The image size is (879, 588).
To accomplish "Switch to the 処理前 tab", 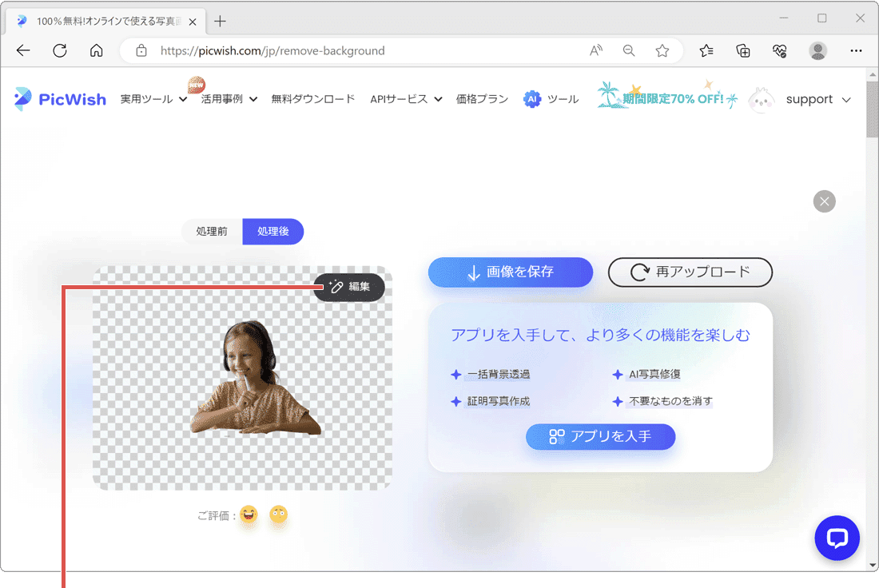I will click(x=212, y=232).
